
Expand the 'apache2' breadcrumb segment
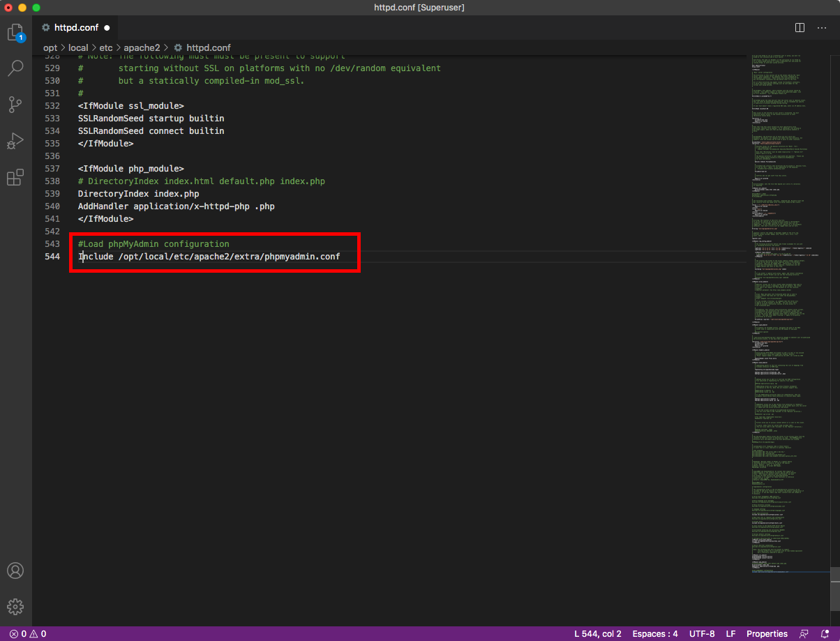pos(142,47)
